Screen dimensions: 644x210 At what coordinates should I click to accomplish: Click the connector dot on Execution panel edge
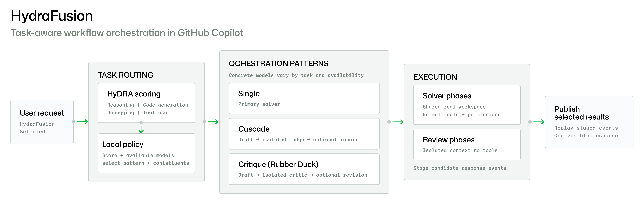pos(530,122)
